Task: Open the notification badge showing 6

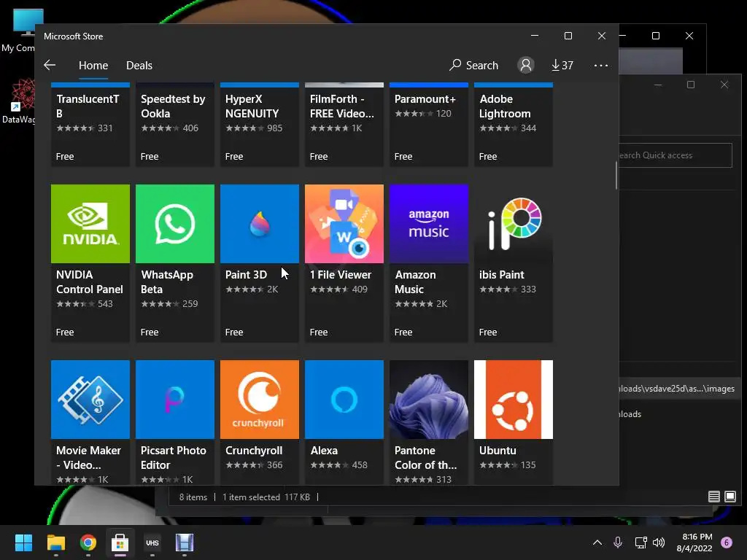Action: click(727, 542)
